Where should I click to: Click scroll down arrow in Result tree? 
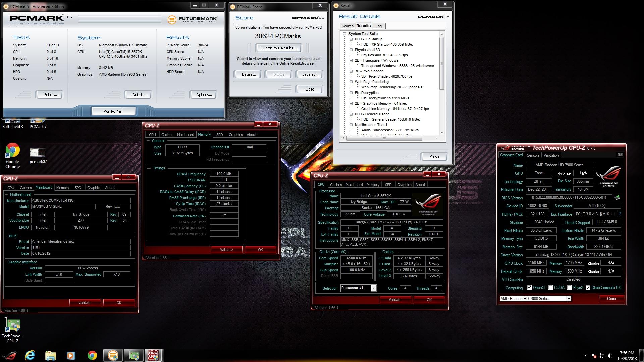click(x=442, y=133)
